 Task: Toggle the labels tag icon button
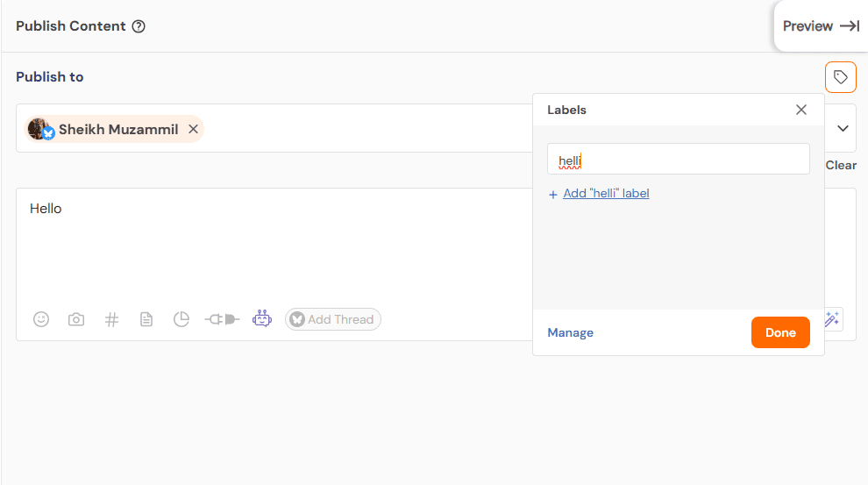[840, 77]
